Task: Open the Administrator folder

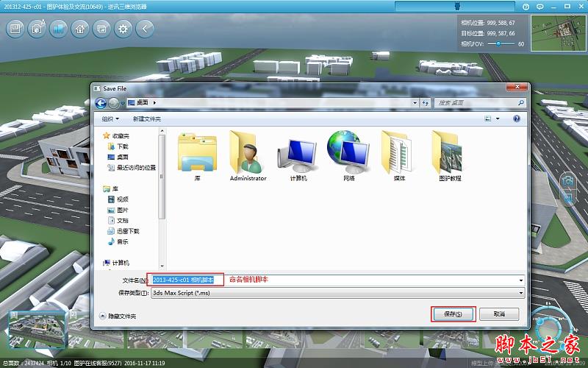Action: click(248, 156)
